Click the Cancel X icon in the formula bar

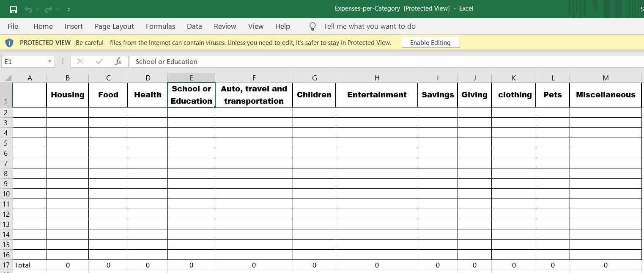[x=80, y=61]
